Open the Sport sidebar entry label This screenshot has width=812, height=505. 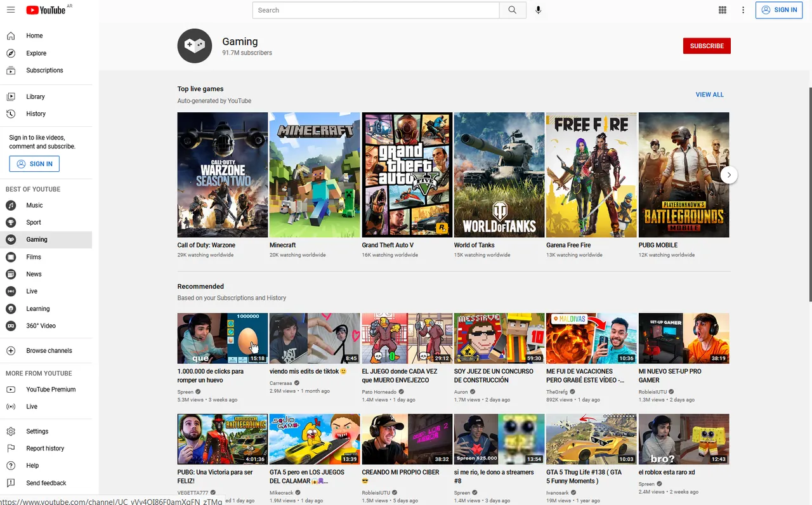34,223
